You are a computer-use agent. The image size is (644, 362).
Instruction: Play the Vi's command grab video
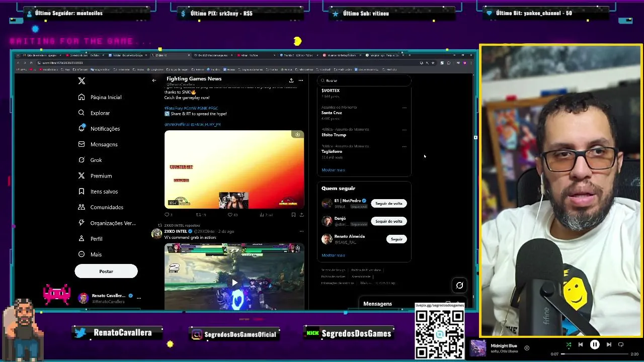tap(234, 283)
